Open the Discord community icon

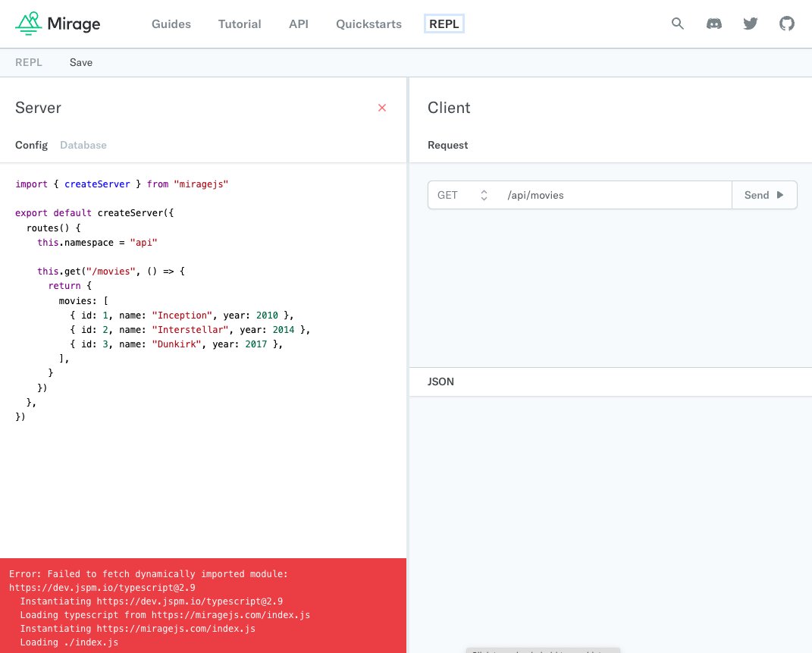tap(714, 24)
